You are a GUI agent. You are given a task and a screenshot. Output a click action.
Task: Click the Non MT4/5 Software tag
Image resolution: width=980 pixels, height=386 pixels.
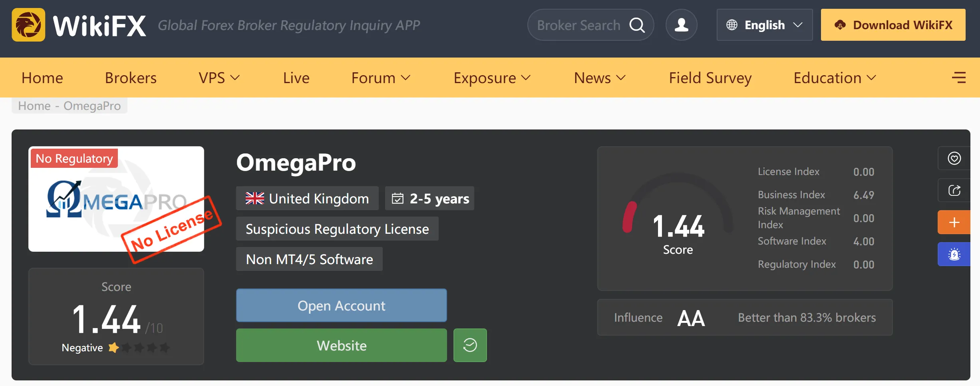[309, 259]
